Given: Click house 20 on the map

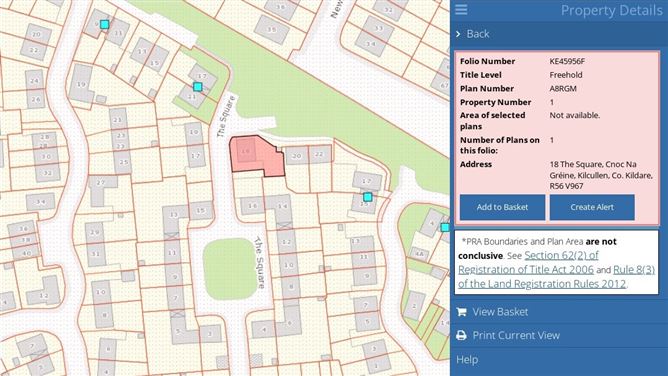Looking at the screenshot, I should 297,156.
